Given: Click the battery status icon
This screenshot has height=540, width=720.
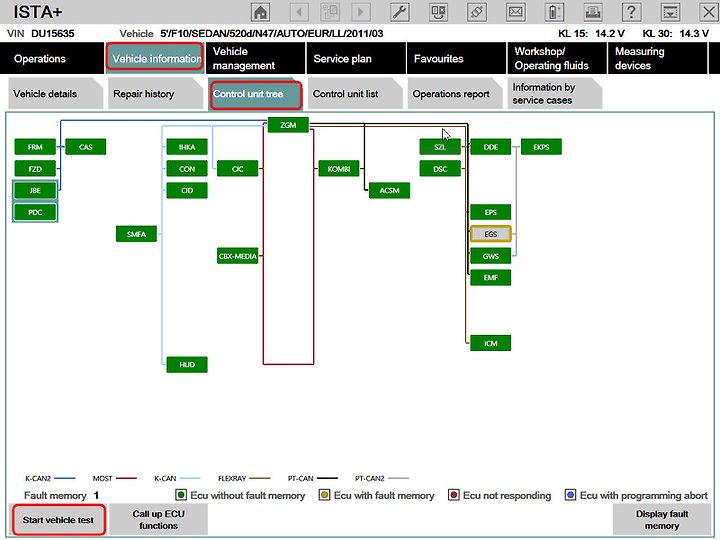Looking at the screenshot, I should click(554, 12).
